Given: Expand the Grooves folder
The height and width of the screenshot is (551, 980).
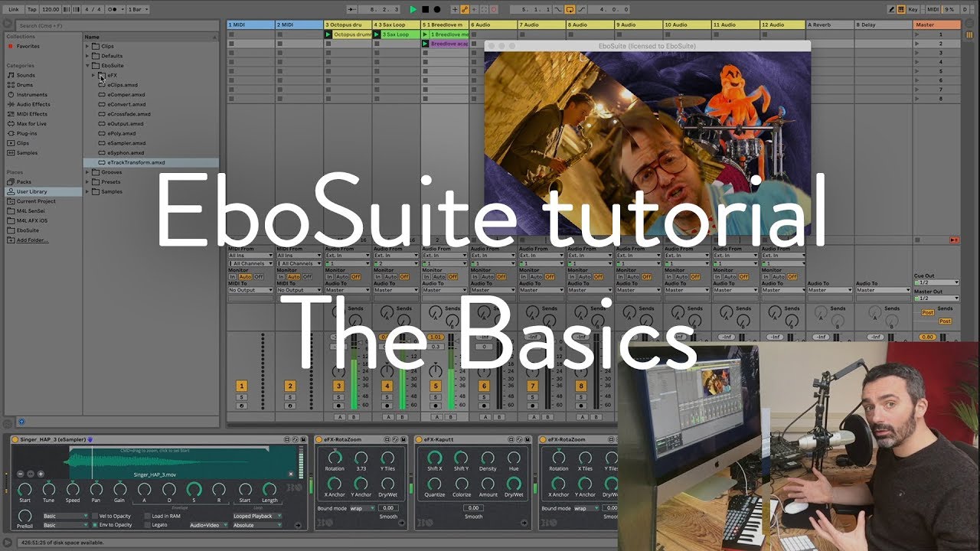Looking at the screenshot, I should pyautogui.click(x=87, y=172).
